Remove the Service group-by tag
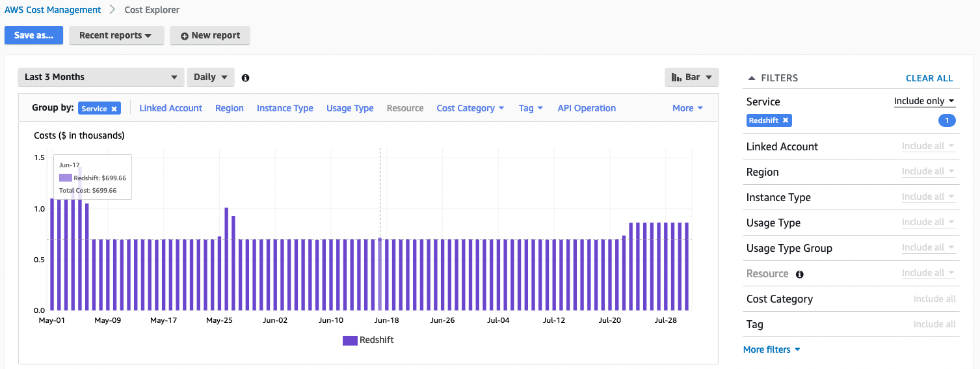Screen dimensions: 980x369 pos(114,109)
